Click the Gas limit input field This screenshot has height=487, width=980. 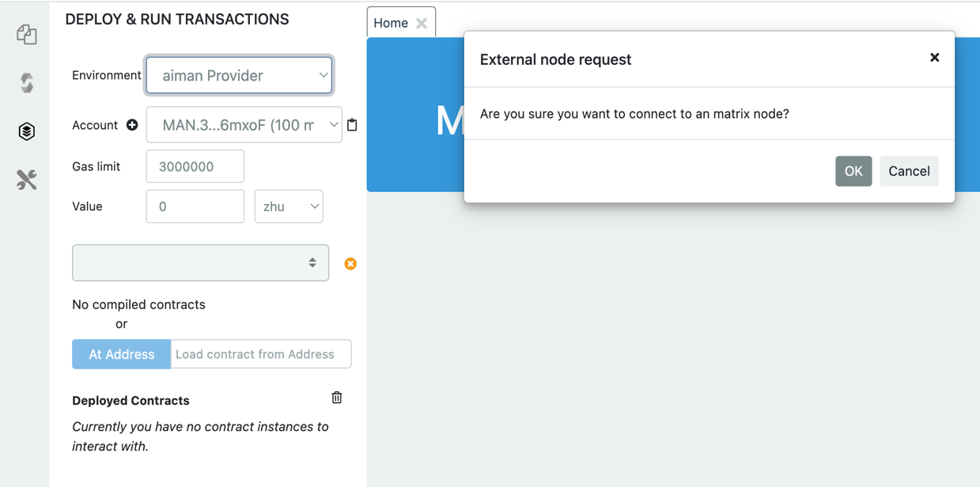(x=195, y=167)
